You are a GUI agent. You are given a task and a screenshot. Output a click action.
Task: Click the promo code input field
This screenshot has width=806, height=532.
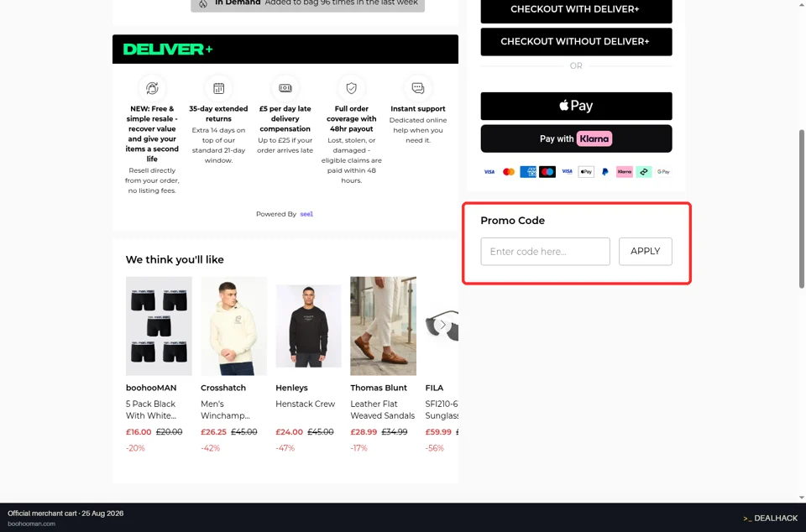point(546,252)
